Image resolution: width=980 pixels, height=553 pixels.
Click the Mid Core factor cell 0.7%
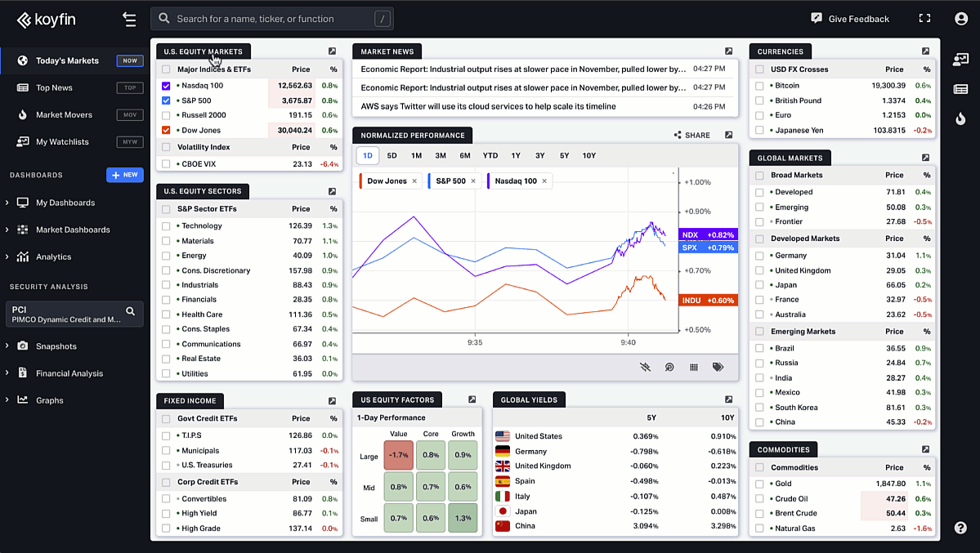click(431, 487)
